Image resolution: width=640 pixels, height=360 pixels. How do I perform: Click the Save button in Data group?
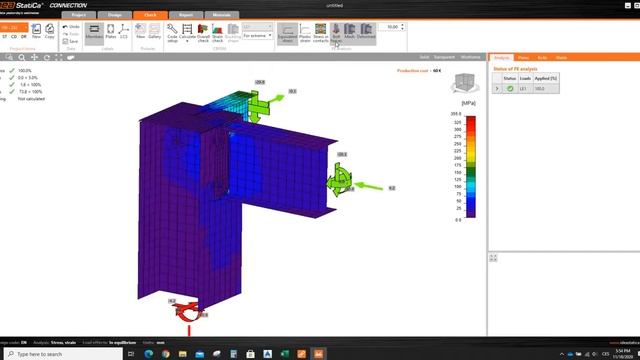(x=70, y=41)
